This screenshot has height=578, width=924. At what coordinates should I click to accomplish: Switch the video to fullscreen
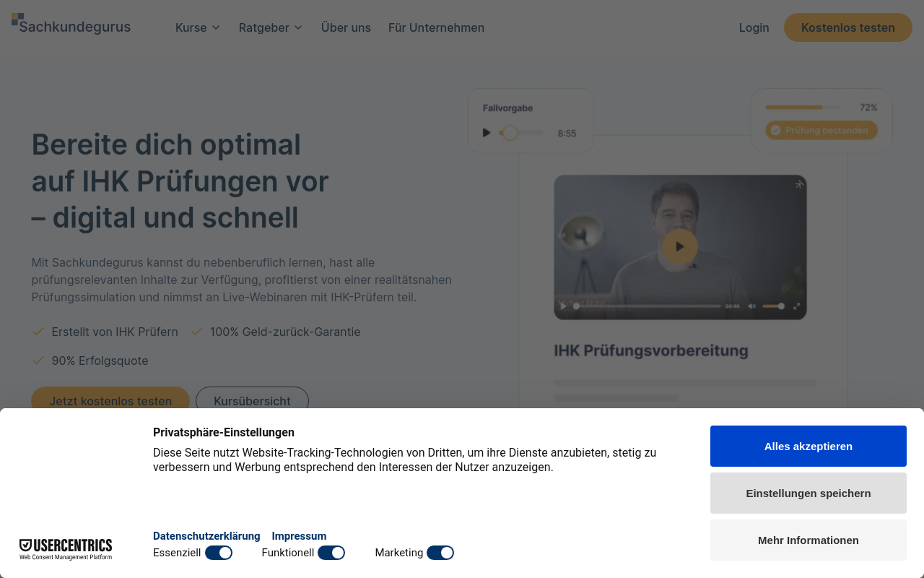(x=796, y=306)
